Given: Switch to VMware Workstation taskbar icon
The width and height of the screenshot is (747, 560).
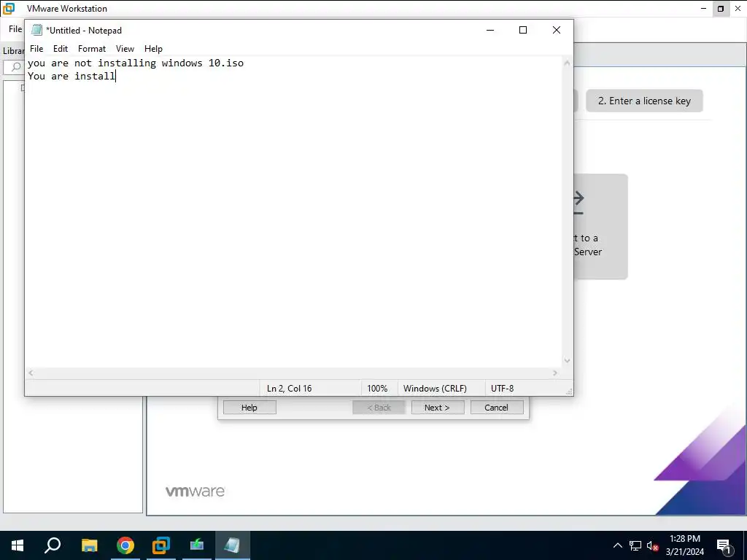Looking at the screenshot, I should pyautogui.click(x=161, y=545).
